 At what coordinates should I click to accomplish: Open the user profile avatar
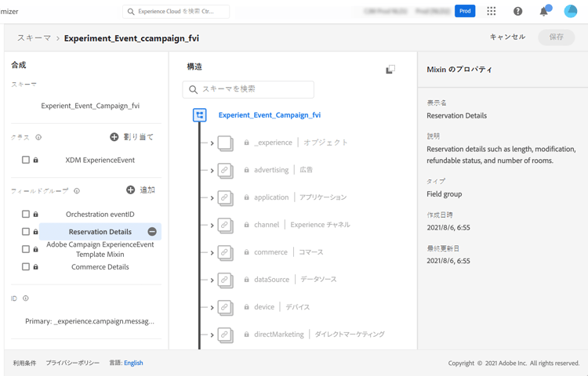point(570,12)
